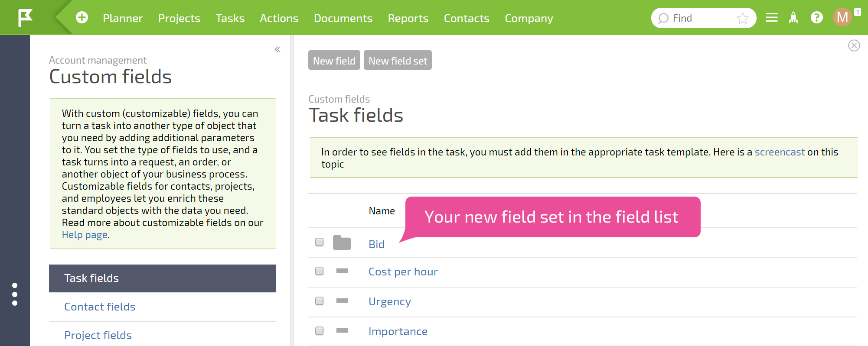Open the Urgency field
Viewport: 868px width, 346px height.
[390, 301]
